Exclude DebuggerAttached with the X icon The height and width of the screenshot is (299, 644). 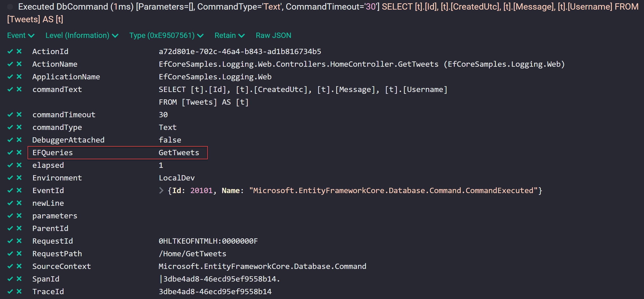19,140
